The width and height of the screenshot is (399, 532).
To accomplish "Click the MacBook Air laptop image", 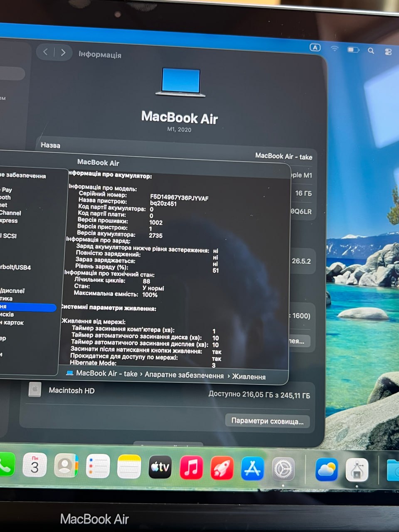I will coord(181,82).
